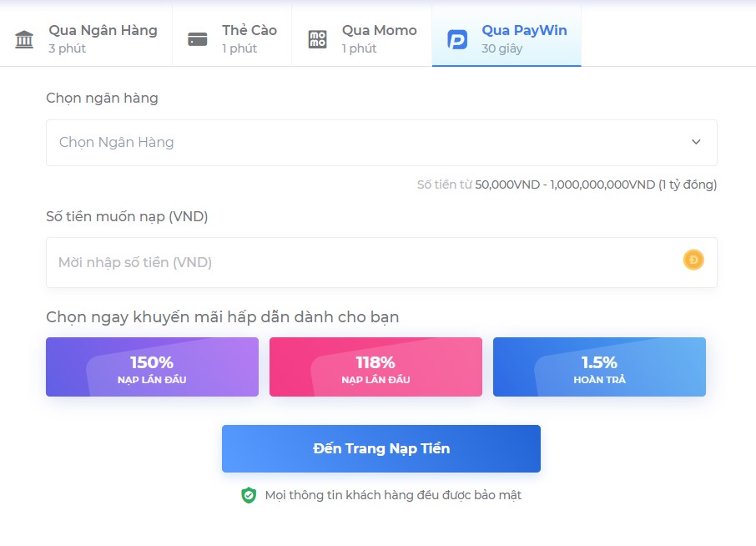Click the Đến Trang Nạp Tiền button

pos(381,448)
